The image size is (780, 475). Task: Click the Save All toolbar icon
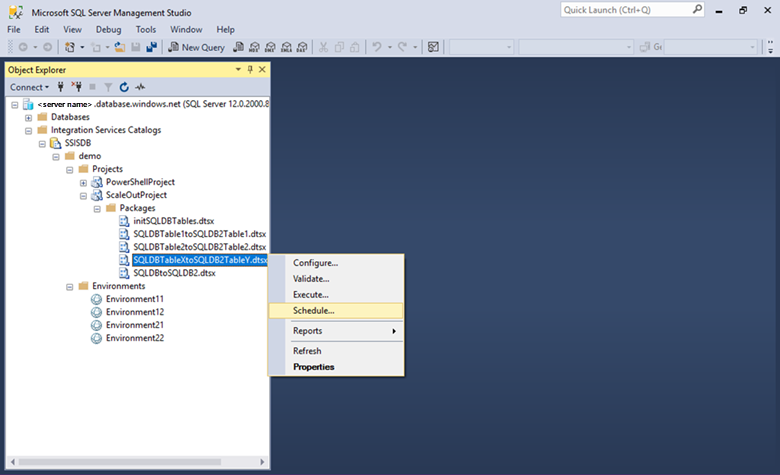[151, 47]
